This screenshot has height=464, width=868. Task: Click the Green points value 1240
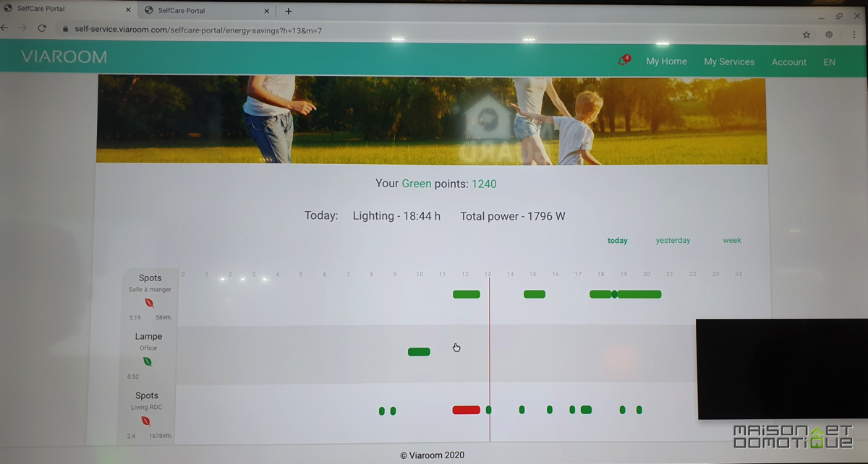[484, 184]
